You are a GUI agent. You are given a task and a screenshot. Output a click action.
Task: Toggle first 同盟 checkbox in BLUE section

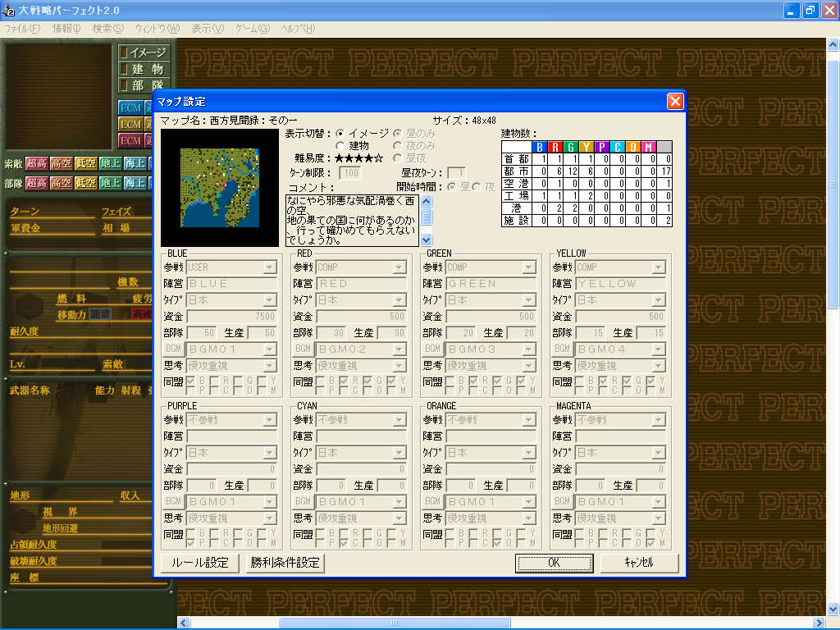190,381
